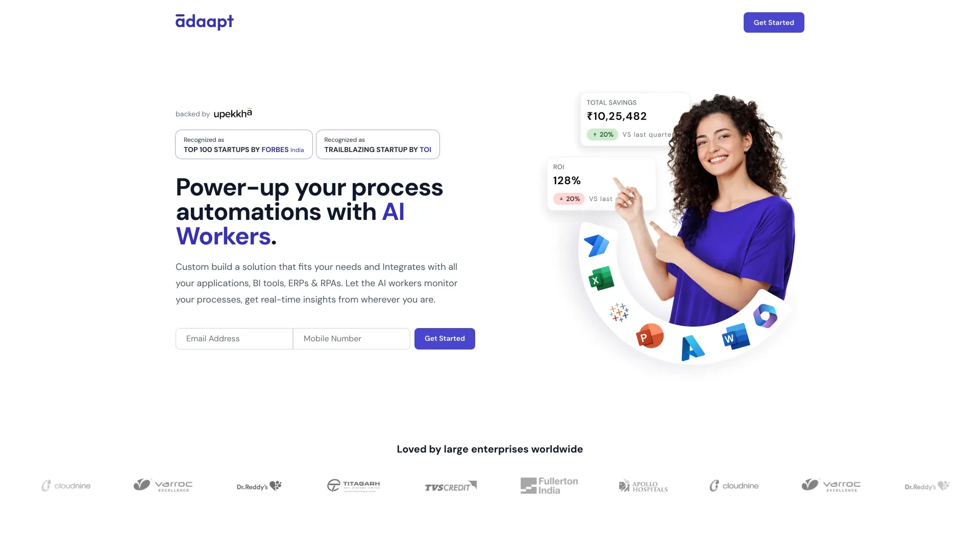This screenshot has height=551, width=980.
Task: Click the upekkha backer logo link
Action: pos(232,113)
